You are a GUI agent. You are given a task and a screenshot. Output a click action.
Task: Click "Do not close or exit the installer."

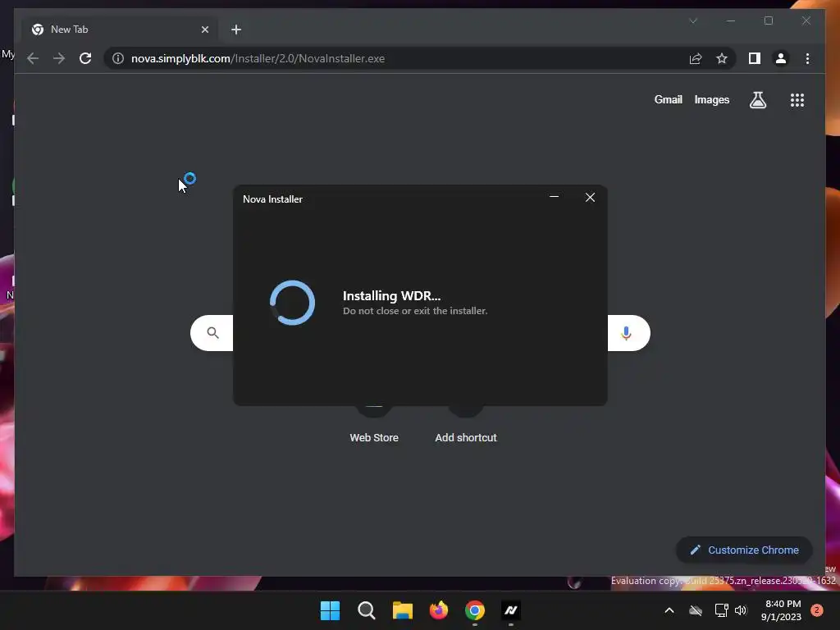click(415, 311)
